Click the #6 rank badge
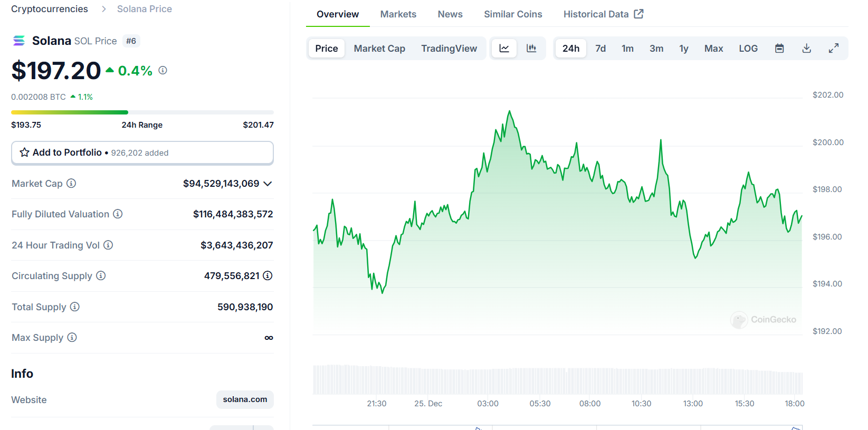 pos(131,41)
